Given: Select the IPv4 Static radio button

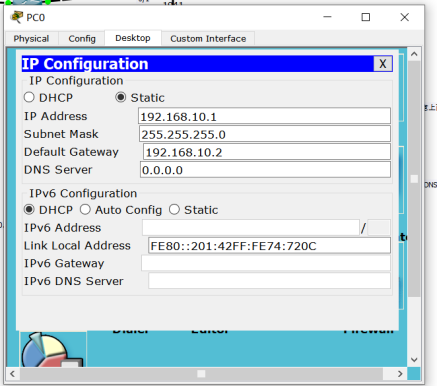Looking at the screenshot, I should pos(120,97).
